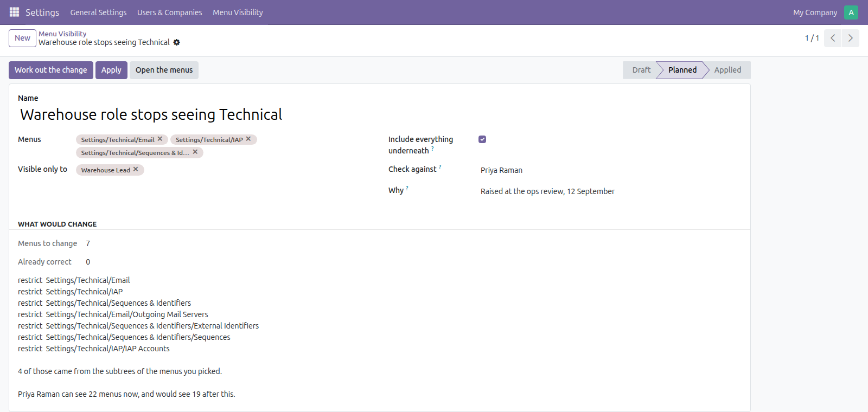Screen dimensions: 868x412
Task: Open the Menu Visibility top menu
Action: (238, 12)
